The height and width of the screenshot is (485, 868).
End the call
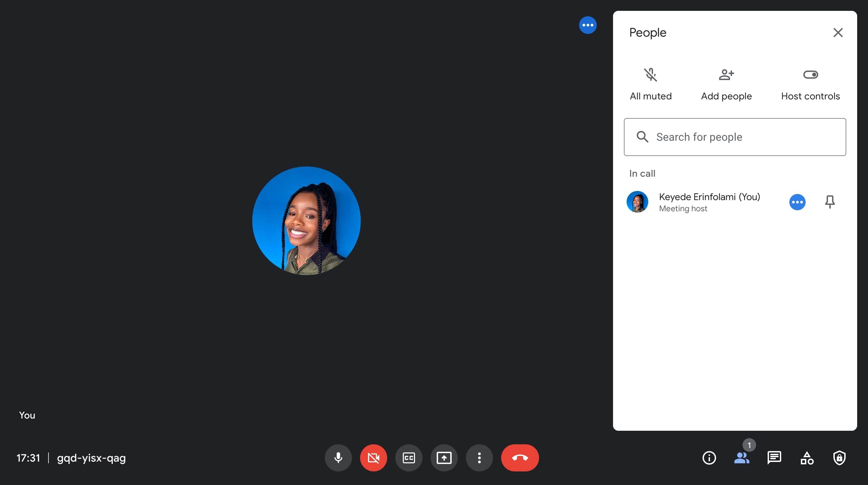pyautogui.click(x=520, y=458)
